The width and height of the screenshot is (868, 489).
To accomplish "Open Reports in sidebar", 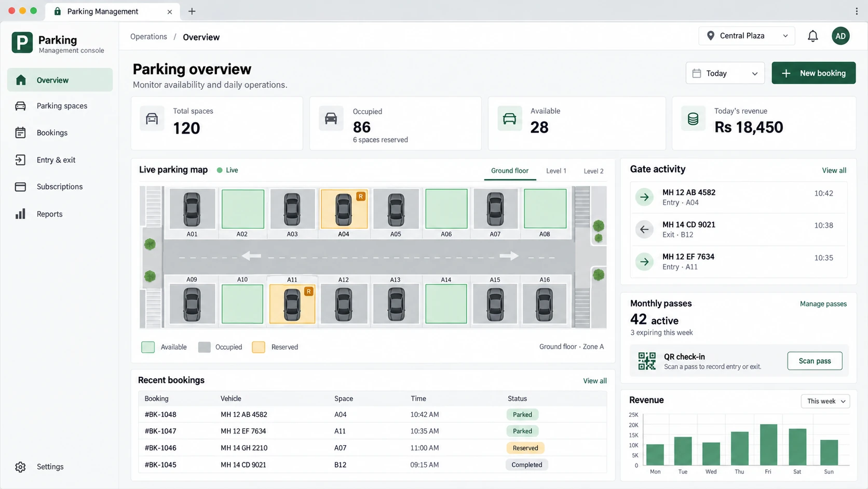I will 60,214.
